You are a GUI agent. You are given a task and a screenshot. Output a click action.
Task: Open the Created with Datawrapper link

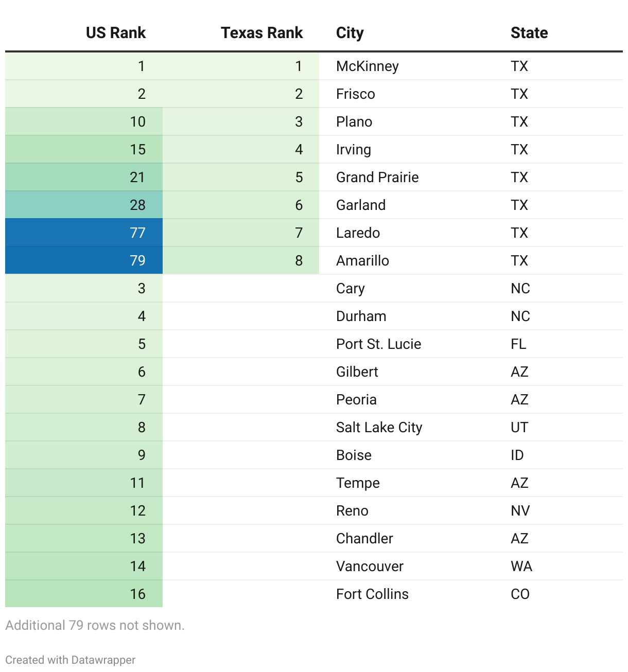(71, 660)
